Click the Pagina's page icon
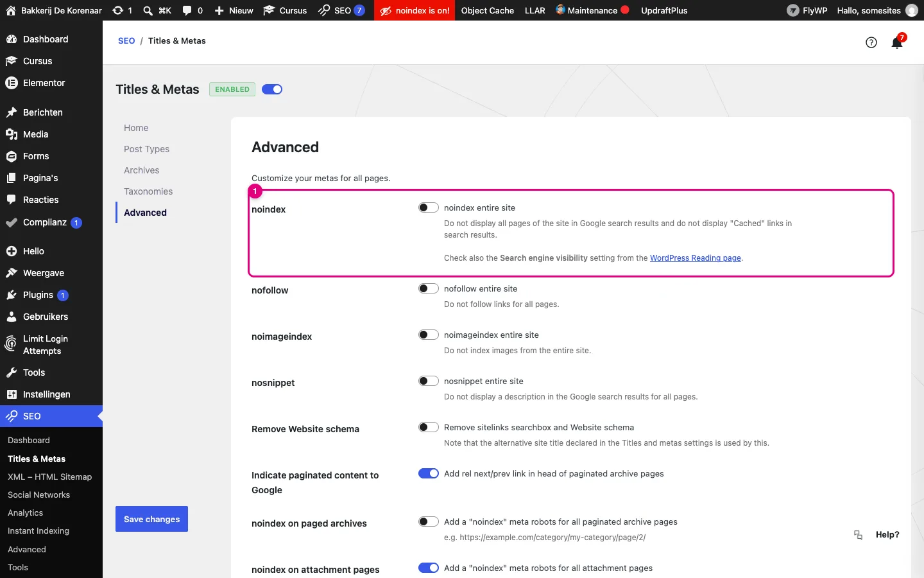The height and width of the screenshot is (578, 924). point(11,178)
